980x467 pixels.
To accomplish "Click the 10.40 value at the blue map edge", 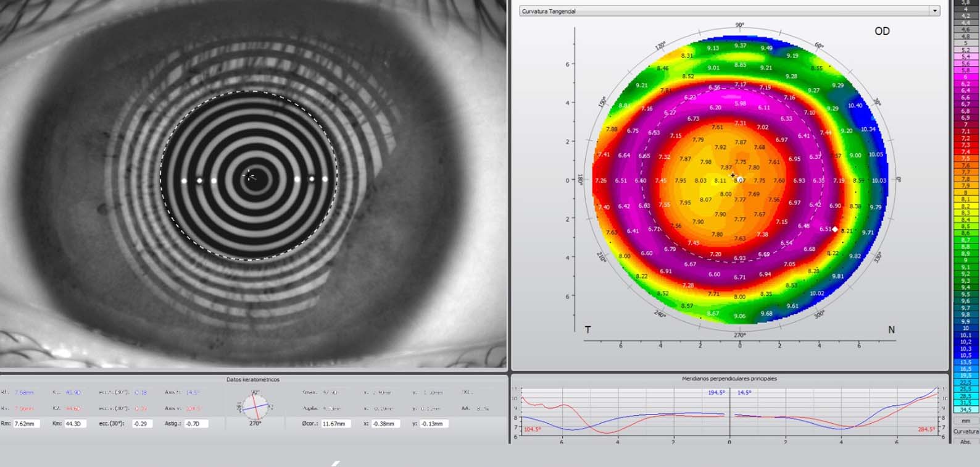I will coord(855,106).
